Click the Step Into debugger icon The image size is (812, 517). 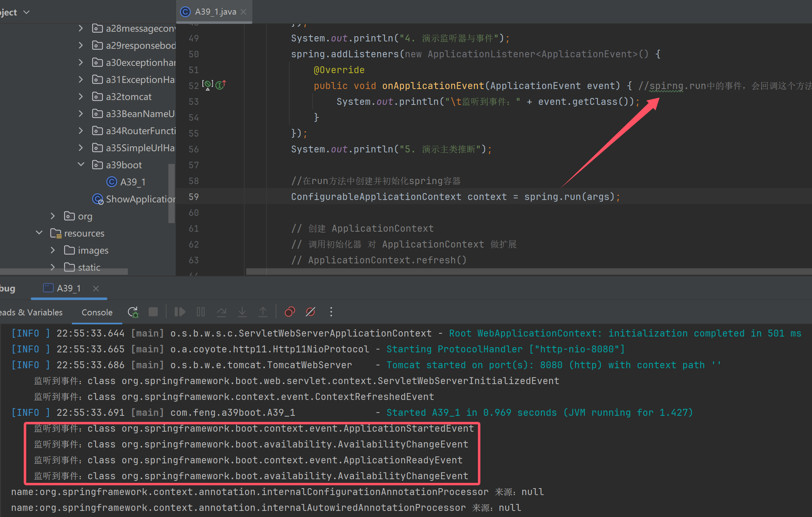pyautogui.click(x=242, y=312)
